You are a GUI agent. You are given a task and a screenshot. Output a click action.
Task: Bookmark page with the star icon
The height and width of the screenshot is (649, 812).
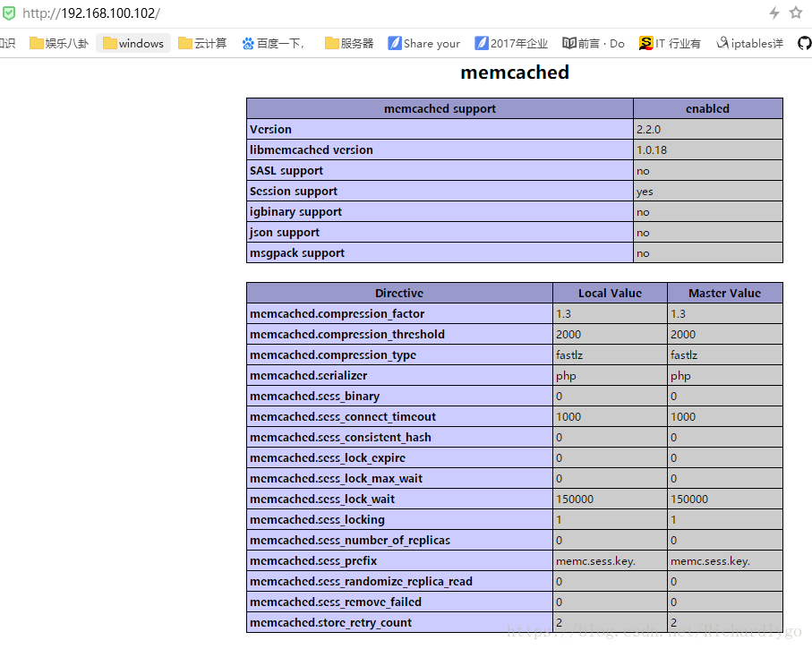point(796,13)
